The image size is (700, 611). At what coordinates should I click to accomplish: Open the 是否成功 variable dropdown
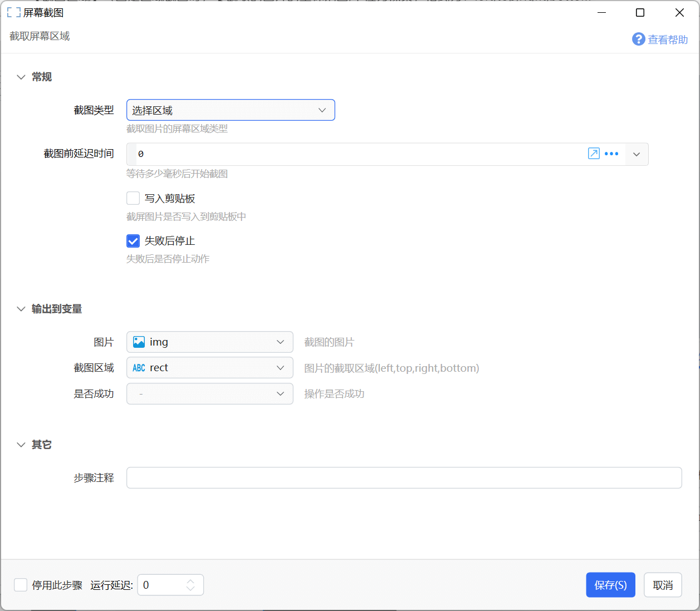210,393
